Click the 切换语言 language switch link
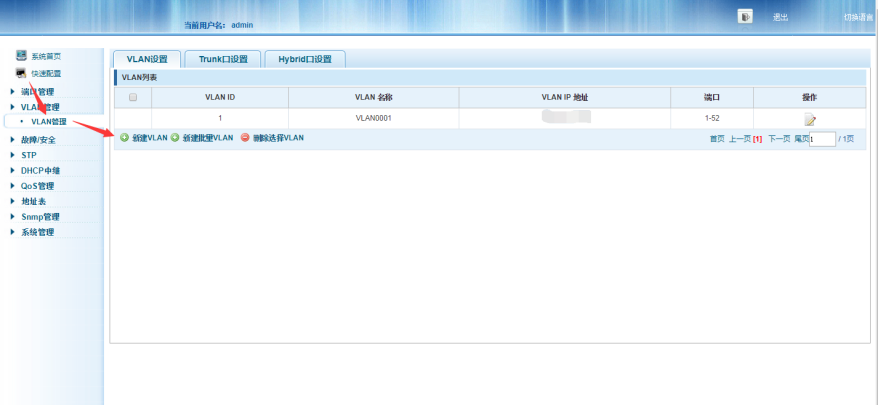 [x=859, y=17]
